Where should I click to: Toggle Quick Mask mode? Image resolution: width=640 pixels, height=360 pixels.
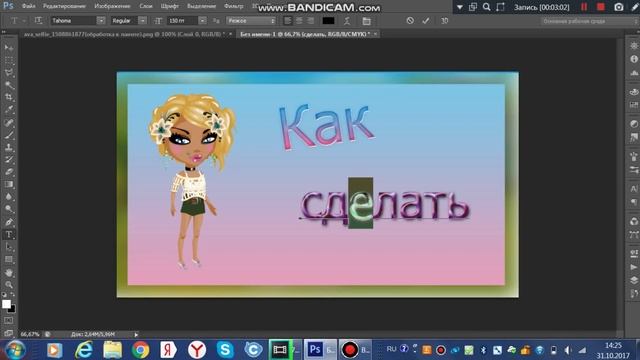(9, 321)
